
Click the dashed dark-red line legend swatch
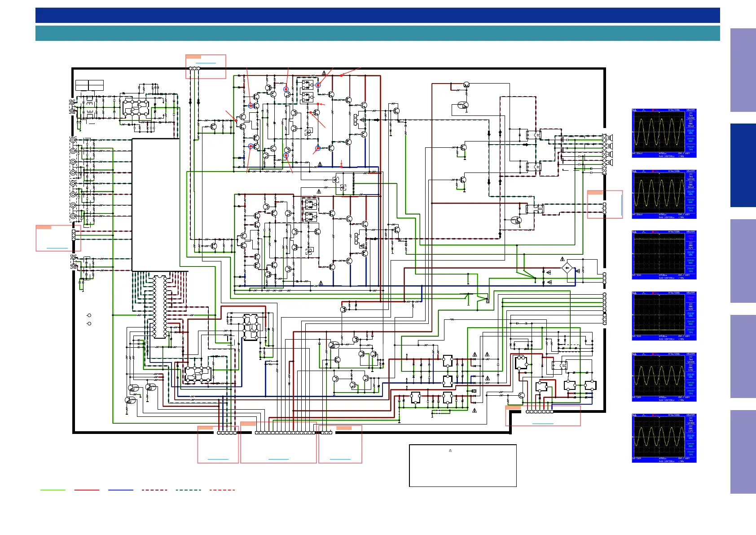point(154,490)
